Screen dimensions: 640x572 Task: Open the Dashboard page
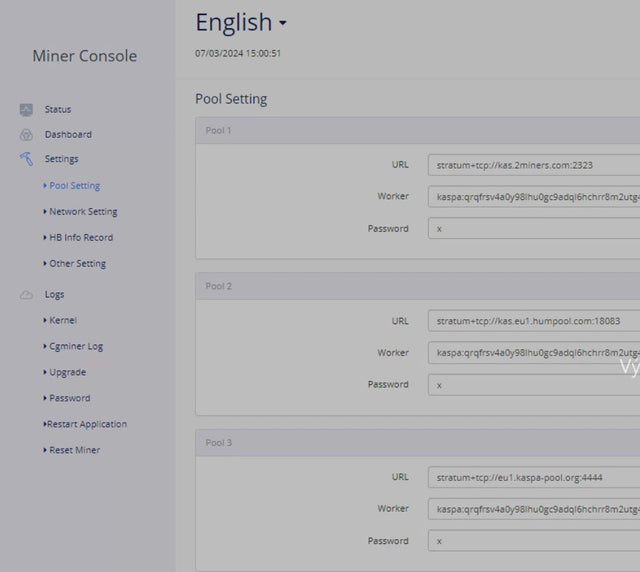[x=68, y=134]
